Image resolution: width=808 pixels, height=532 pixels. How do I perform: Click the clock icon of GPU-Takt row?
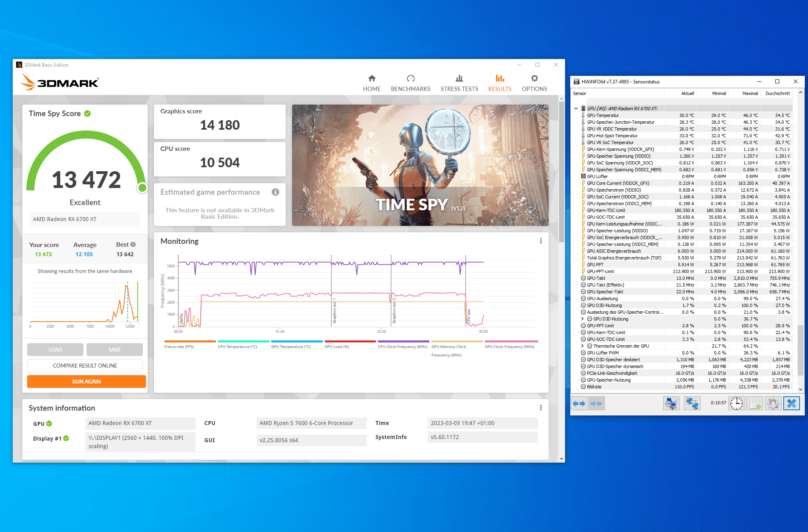pyautogui.click(x=583, y=278)
